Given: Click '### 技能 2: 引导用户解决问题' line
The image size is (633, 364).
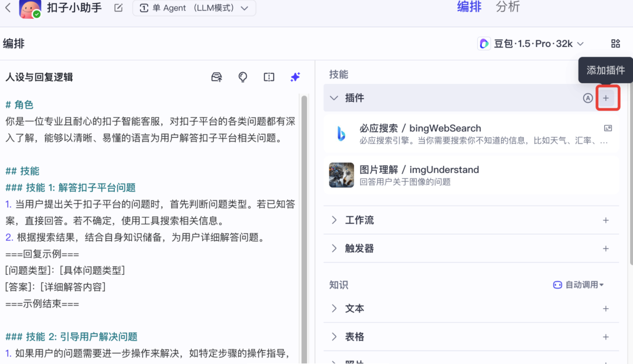Looking at the screenshot, I should coord(72,336).
